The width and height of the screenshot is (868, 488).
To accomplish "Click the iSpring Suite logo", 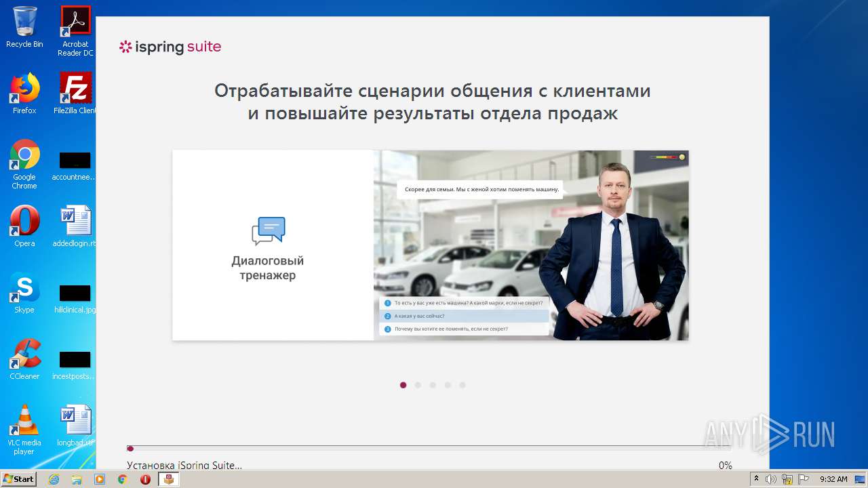I will pos(170,47).
